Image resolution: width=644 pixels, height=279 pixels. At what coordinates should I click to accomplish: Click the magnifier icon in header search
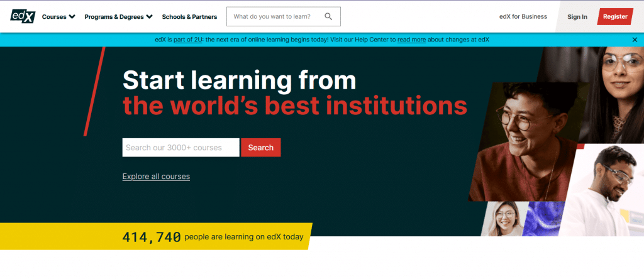point(328,16)
